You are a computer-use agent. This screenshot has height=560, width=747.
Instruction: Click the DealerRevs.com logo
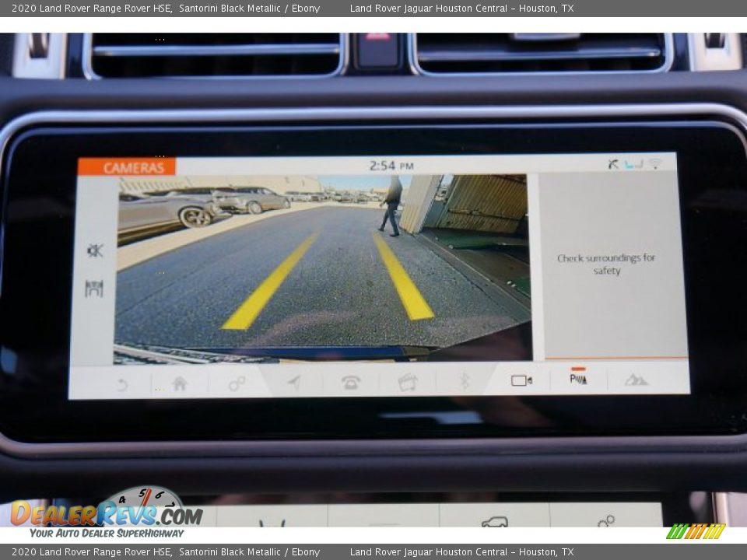pos(106,514)
